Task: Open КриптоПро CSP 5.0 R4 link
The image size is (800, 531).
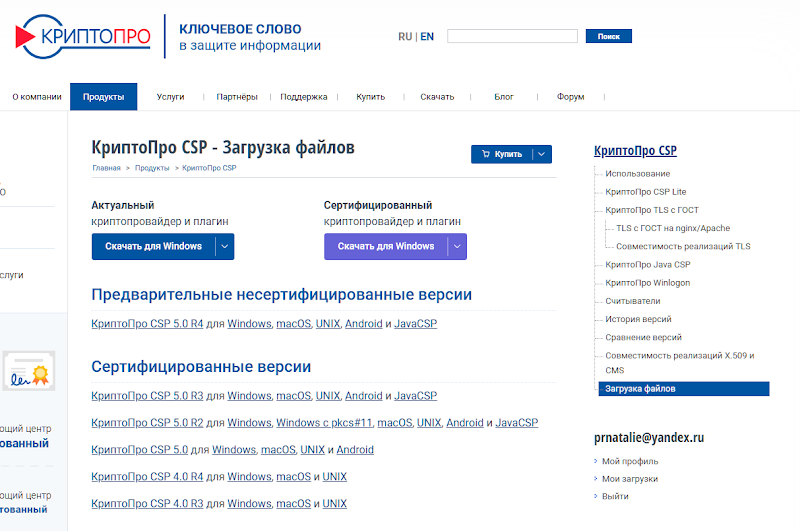Action: click(x=147, y=324)
